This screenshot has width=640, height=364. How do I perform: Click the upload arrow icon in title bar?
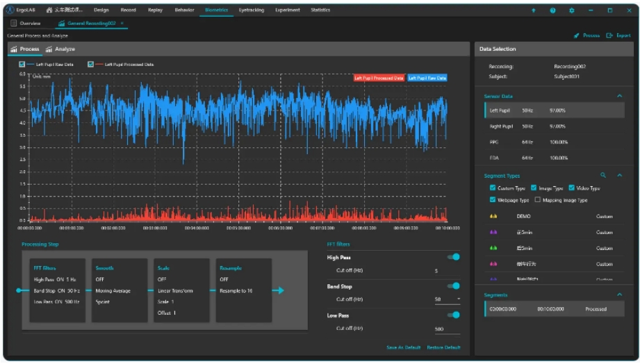click(x=533, y=10)
